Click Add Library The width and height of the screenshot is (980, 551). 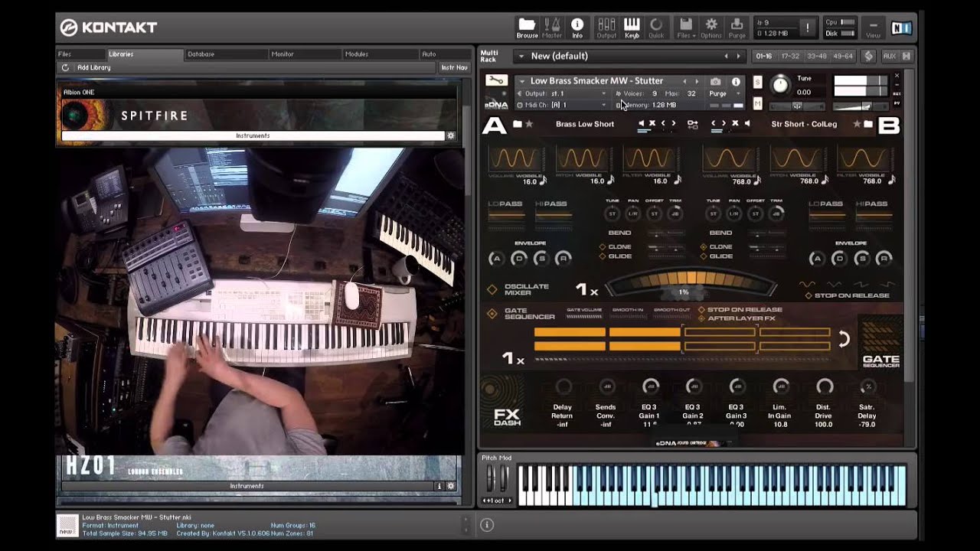click(93, 67)
